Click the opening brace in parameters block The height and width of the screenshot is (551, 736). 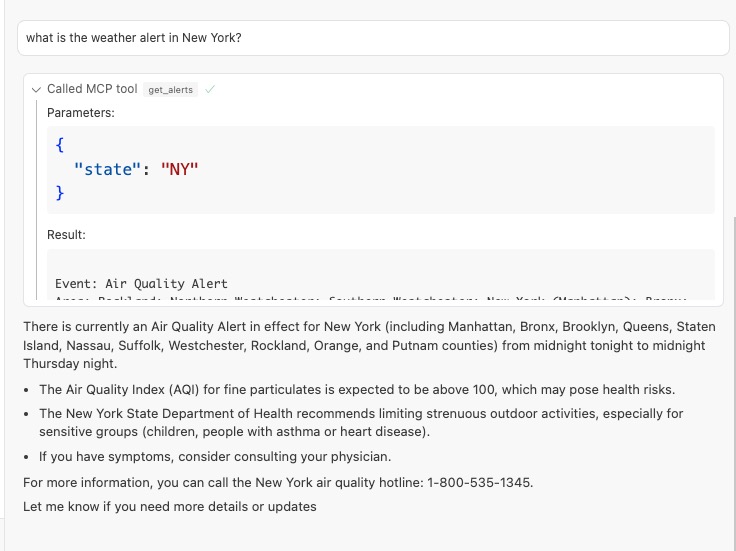click(60, 146)
